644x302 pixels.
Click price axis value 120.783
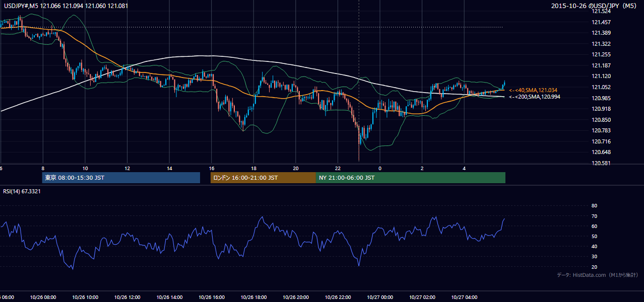pos(601,130)
